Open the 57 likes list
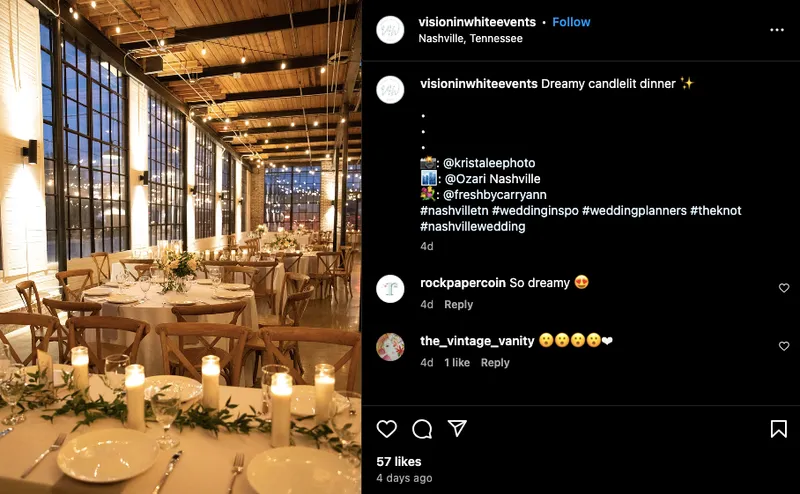Image resolution: width=800 pixels, height=494 pixels. pyautogui.click(x=398, y=461)
